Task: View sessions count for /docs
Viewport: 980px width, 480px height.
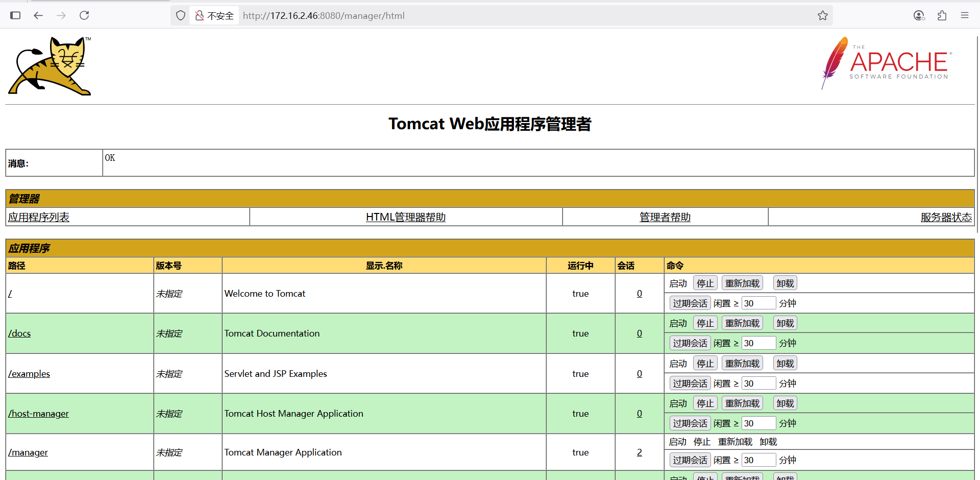Action: tap(640, 333)
